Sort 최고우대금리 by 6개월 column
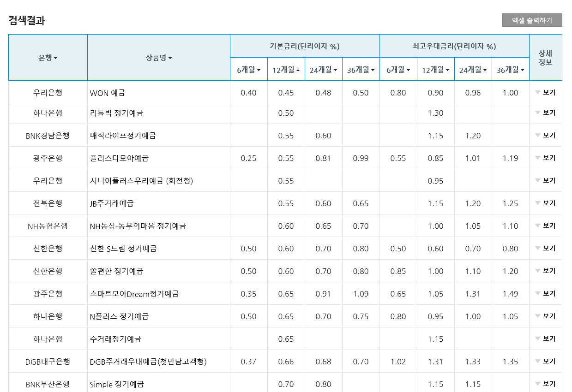572x392 pixels. point(398,70)
